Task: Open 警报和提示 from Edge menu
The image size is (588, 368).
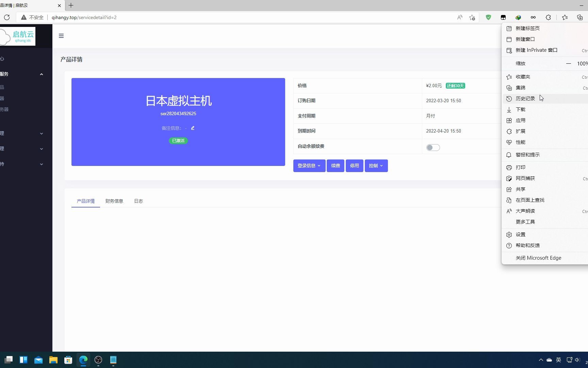Action: click(x=545, y=155)
